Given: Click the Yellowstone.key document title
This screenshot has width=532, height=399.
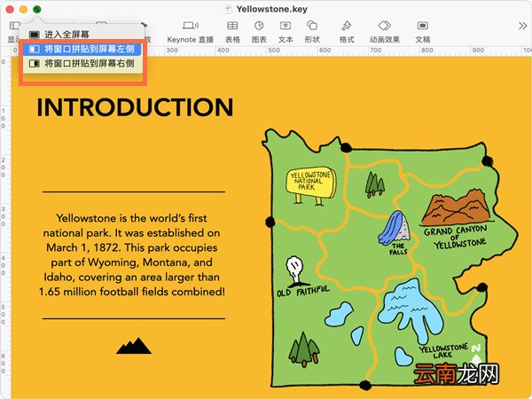Looking at the screenshot, I should pos(271,9).
